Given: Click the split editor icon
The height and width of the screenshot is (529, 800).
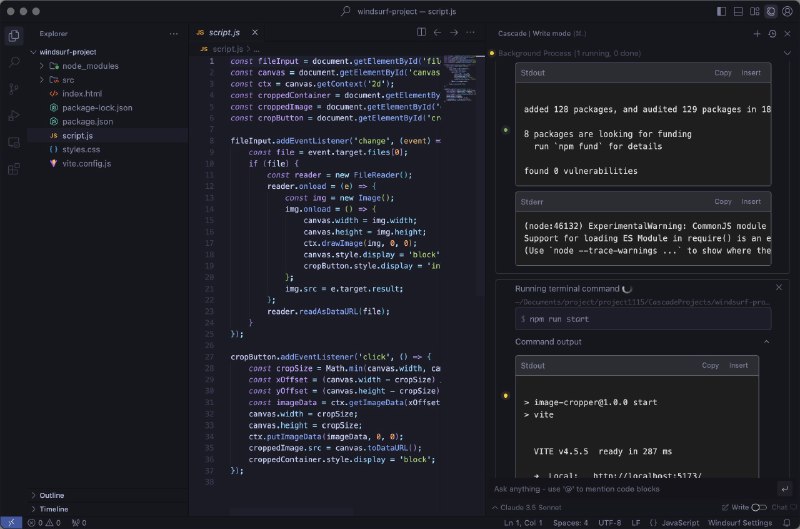Looking at the screenshot, I should pos(421,32).
